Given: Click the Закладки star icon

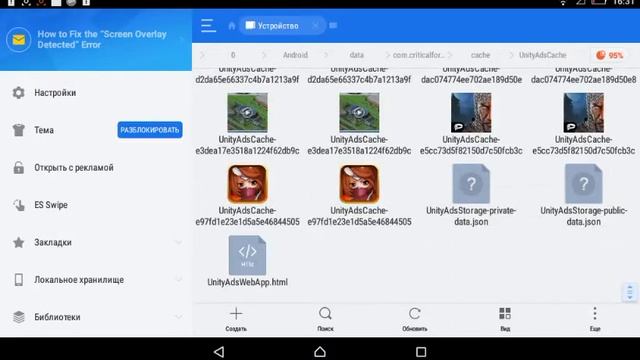Looking at the screenshot, I should [x=18, y=242].
